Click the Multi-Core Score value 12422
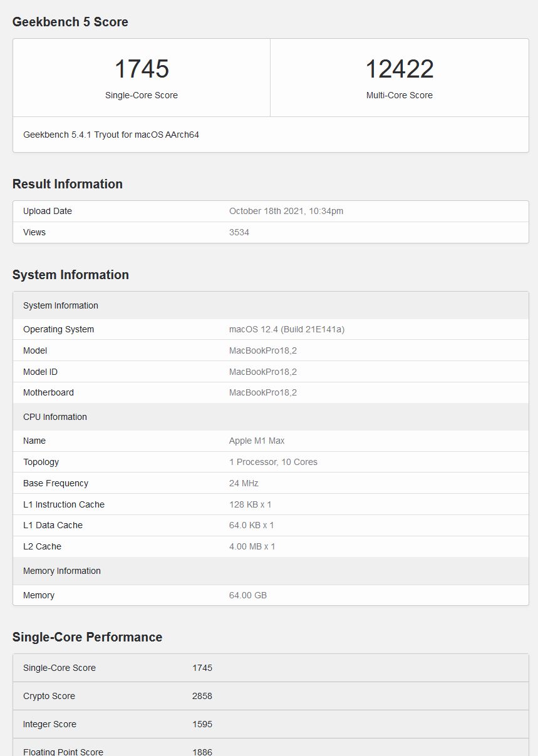The height and width of the screenshot is (756, 538). click(x=400, y=69)
